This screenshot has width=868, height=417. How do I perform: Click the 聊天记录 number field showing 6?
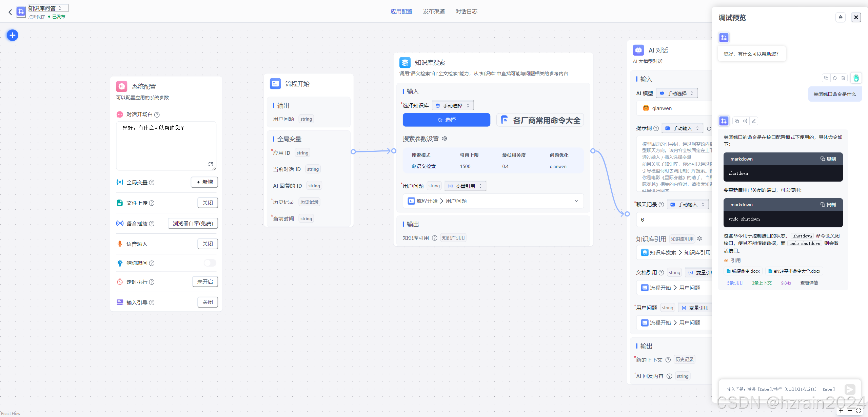click(674, 220)
